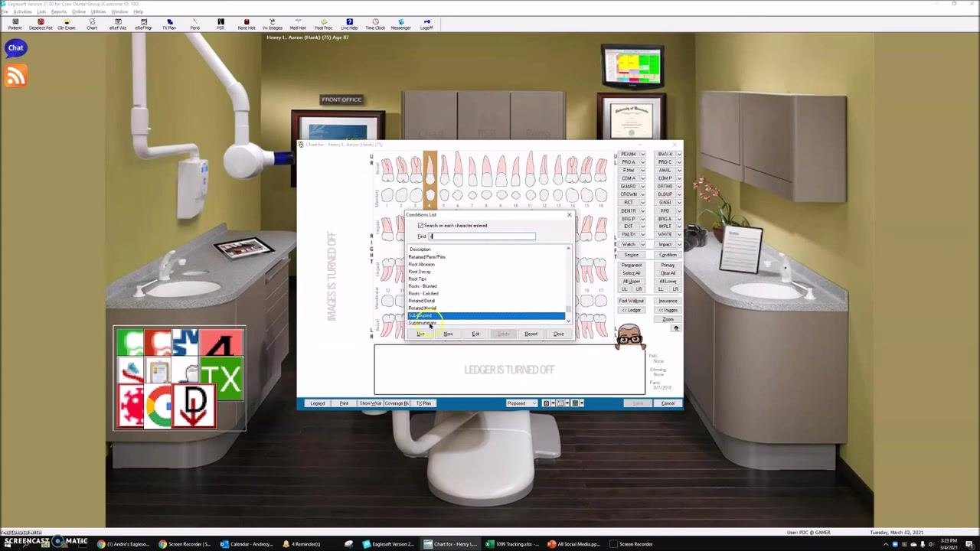Open the Perio toolbar icon
Viewport: 980px width, 551px height.
[194, 24]
